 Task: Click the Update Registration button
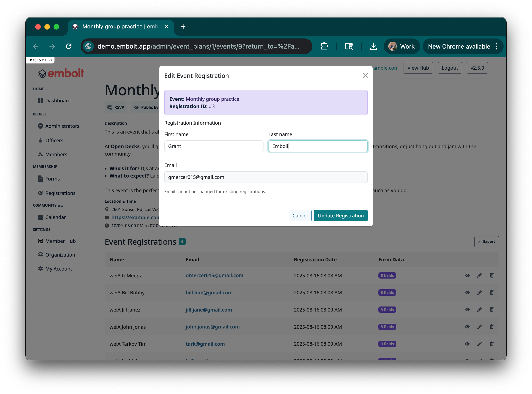click(340, 216)
